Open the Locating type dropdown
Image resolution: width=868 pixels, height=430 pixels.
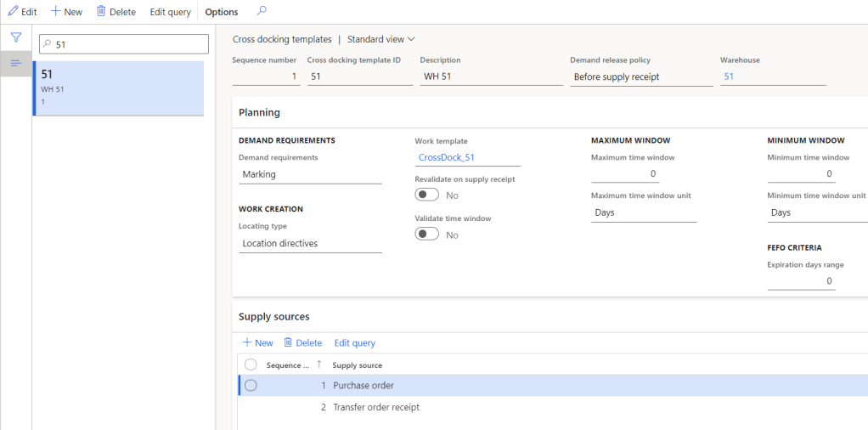[310, 243]
